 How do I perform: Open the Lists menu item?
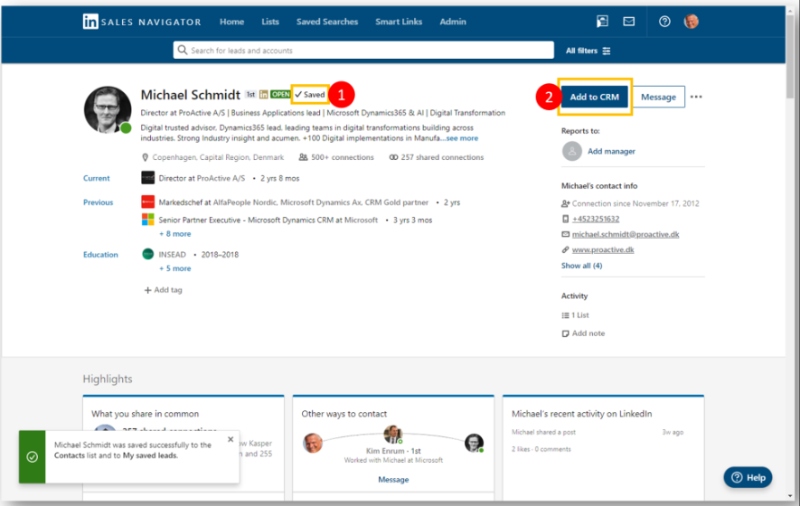[x=270, y=21]
